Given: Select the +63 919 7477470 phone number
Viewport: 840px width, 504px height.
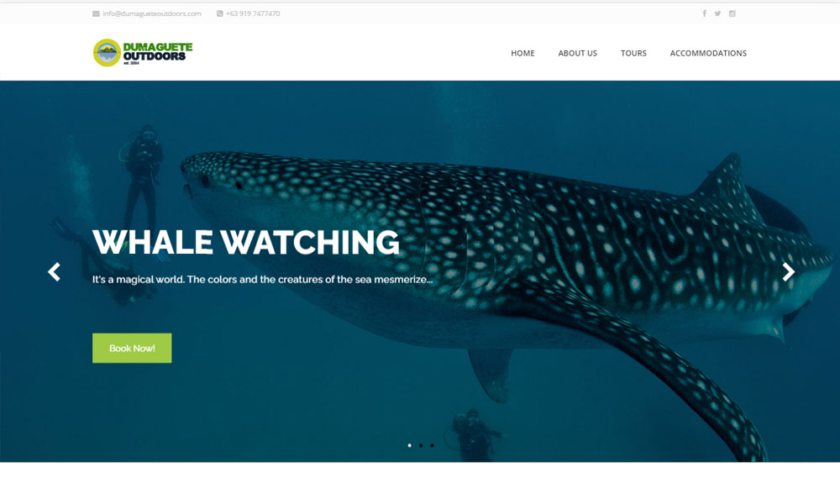Looking at the screenshot, I should tap(253, 14).
